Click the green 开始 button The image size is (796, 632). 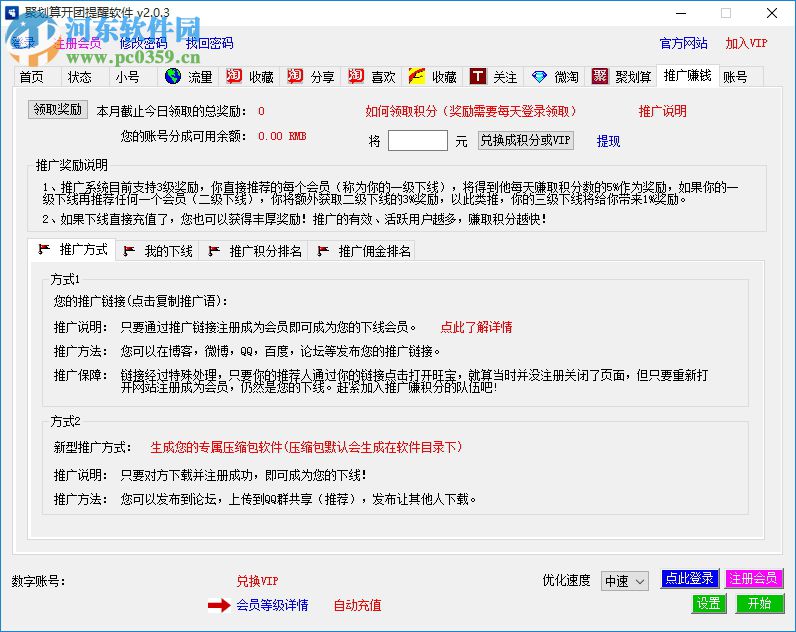coord(759,603)
